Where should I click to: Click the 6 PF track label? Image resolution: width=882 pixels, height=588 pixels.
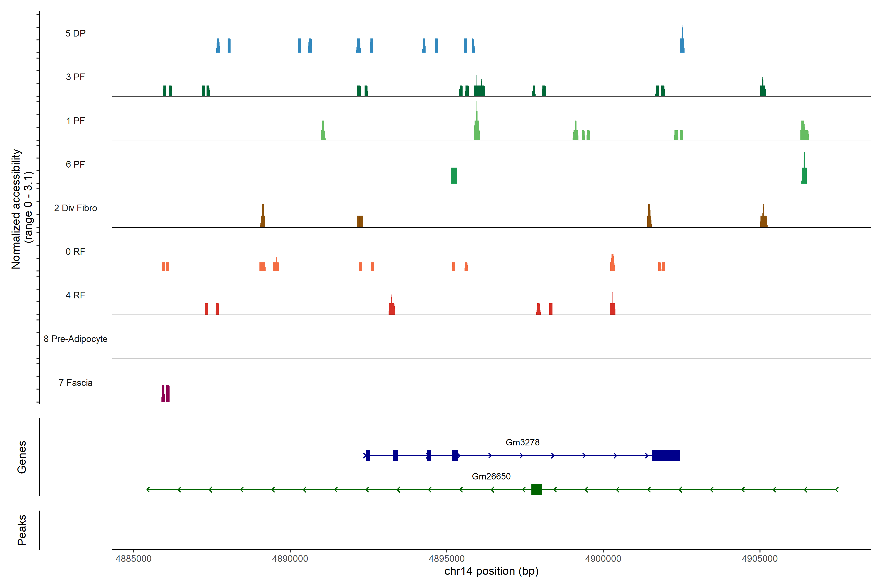(75, 164)
